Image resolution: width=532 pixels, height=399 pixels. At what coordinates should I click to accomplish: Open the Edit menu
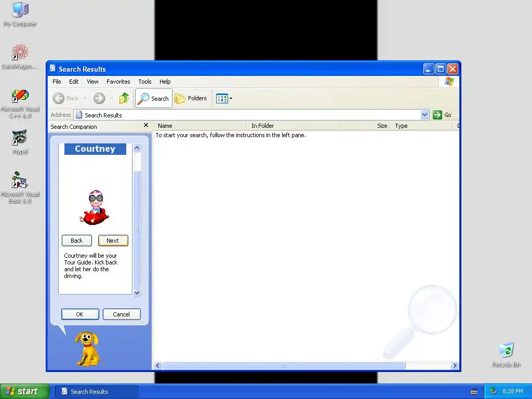click(x=74, y=82)
